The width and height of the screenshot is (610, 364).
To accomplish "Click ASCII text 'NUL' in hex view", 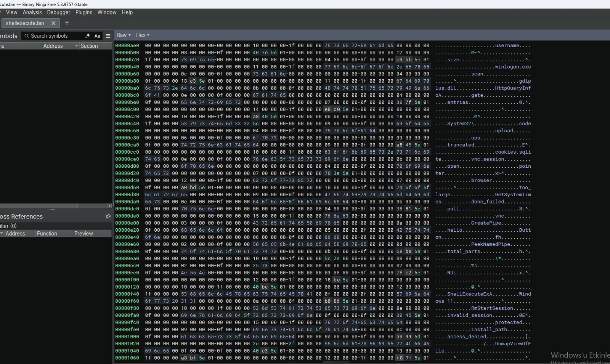I will point(452,273).
